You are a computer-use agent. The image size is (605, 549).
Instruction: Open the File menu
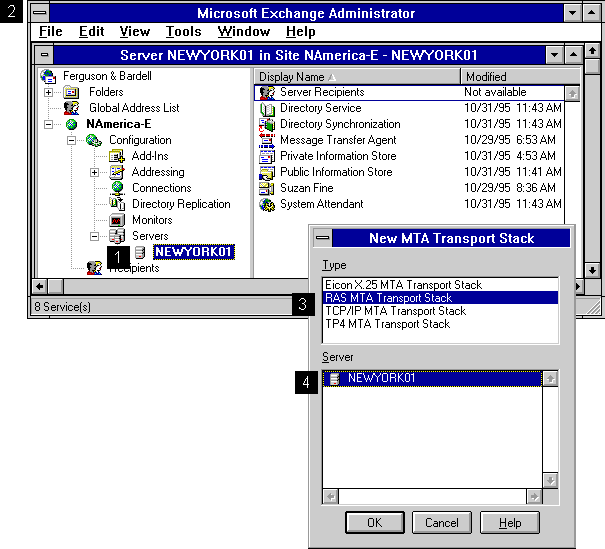coord(51,32)
